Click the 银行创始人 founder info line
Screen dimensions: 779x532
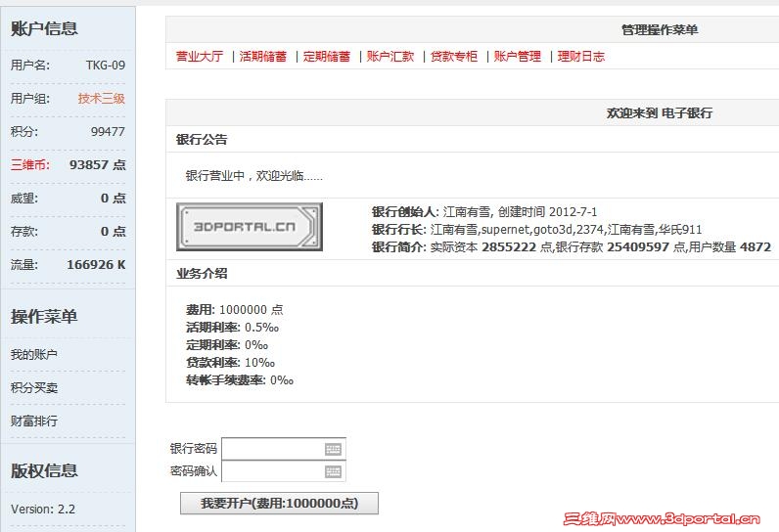tap(484, 212)
